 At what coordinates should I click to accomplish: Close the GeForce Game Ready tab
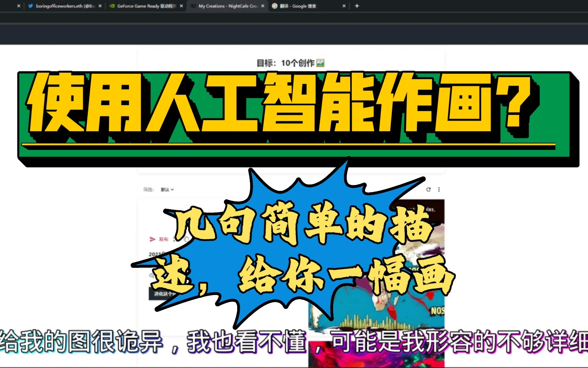[181, 6]
